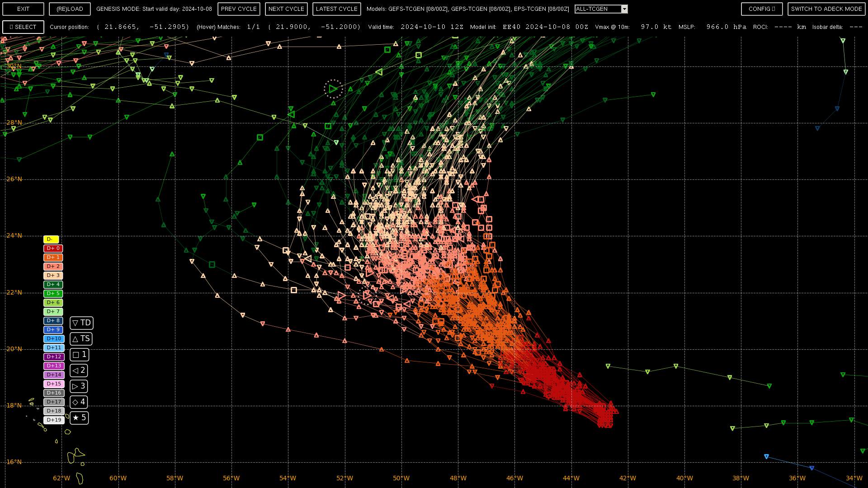Click the GENESIS MODE start day label
The width and height of the screenshot is (868, 488).
(x=154, y=9)
